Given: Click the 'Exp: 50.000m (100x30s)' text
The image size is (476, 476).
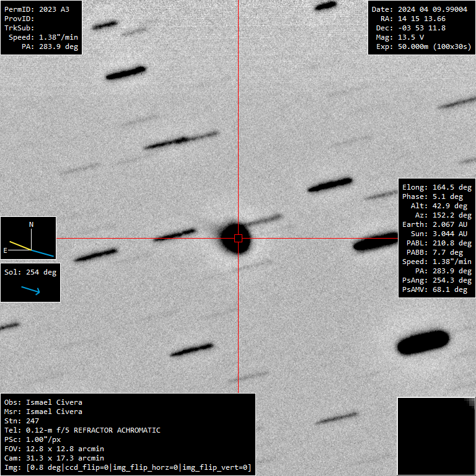Looking at the screenshot, I should pos(423,46).
